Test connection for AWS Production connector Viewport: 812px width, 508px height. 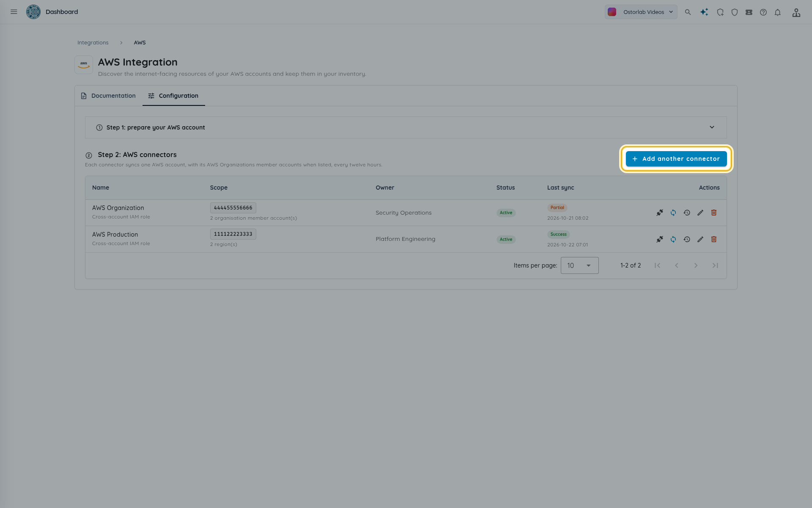pos(660,239)
